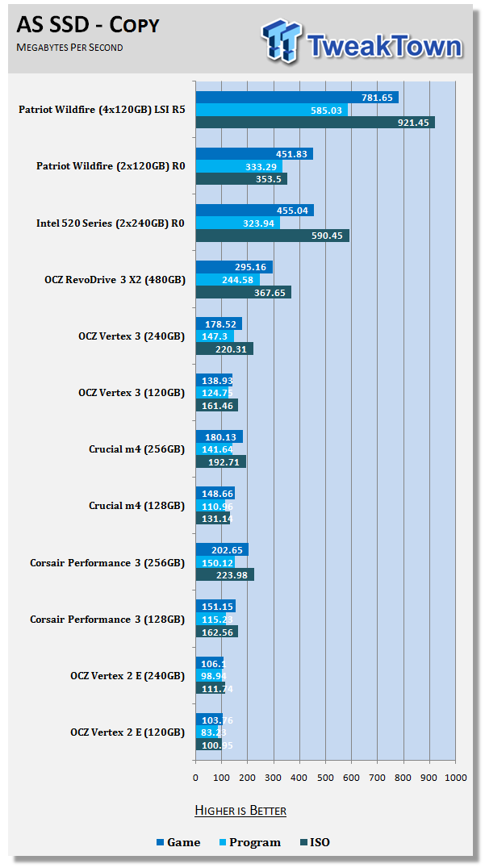Screen dimensions: 485x868
Task: Click the 131.14 ISO bar value
Action: point(216,518)
